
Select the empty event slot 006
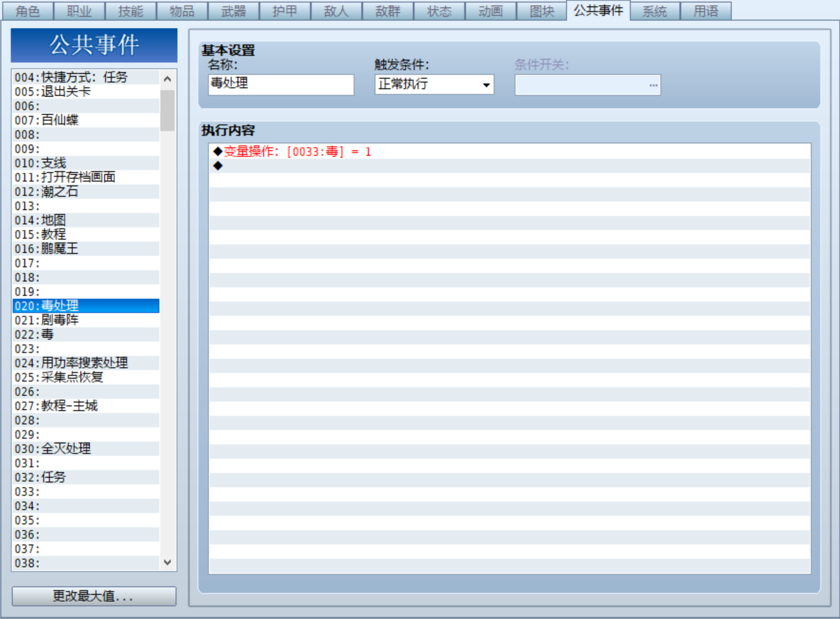tap(86, 106)
